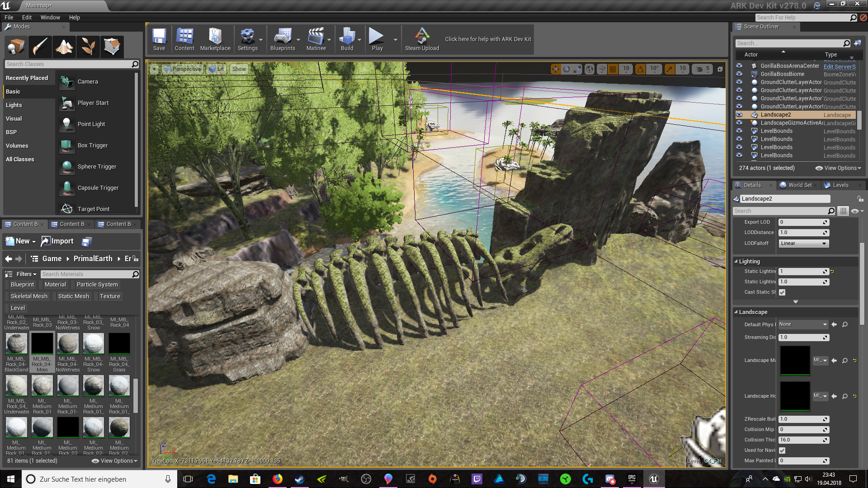Open the Content Browser toolbar icon
This screenshot has width=868, height=488.
pos(184,40)
